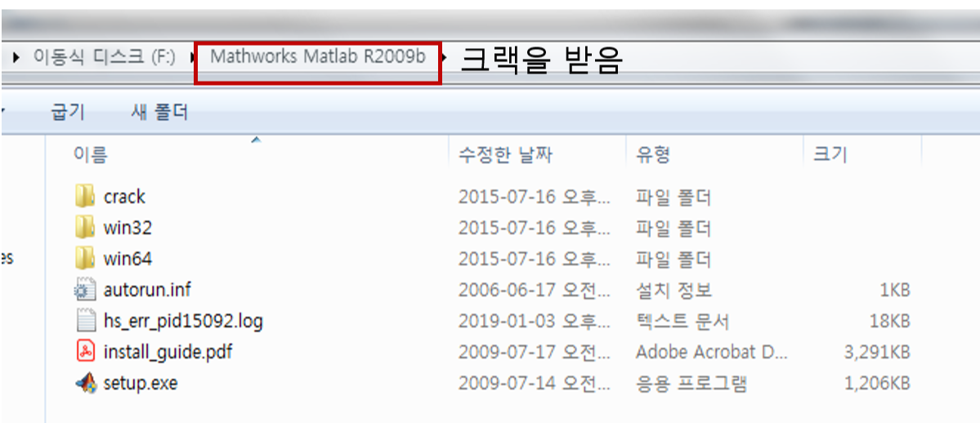Select the autorun.inf file icon
The image size is (980, 423).
pos(84,290)
